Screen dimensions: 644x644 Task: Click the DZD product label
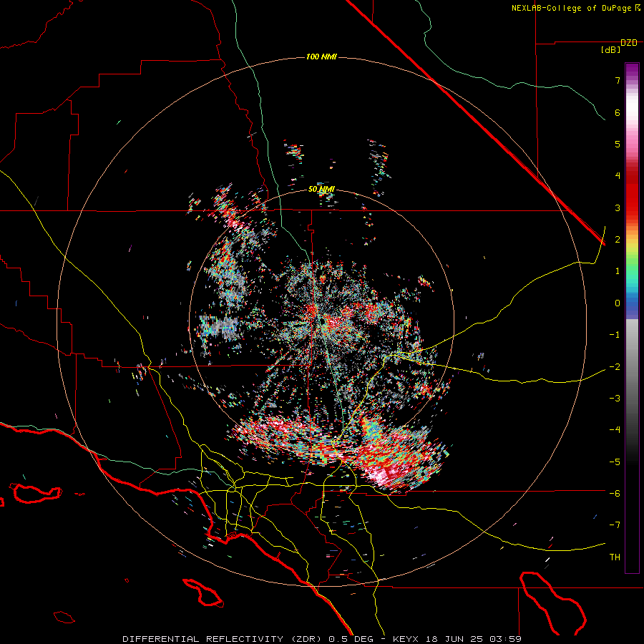click(x=629, y=43)
